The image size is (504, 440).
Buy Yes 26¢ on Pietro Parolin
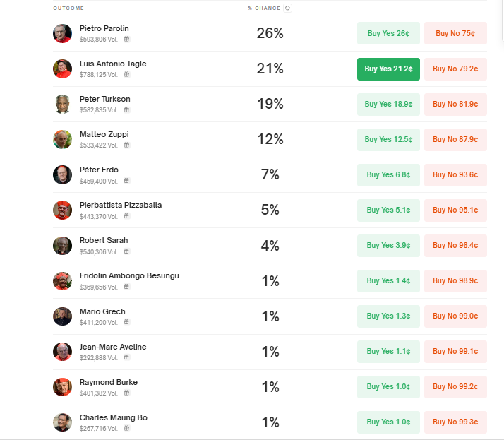388,33
